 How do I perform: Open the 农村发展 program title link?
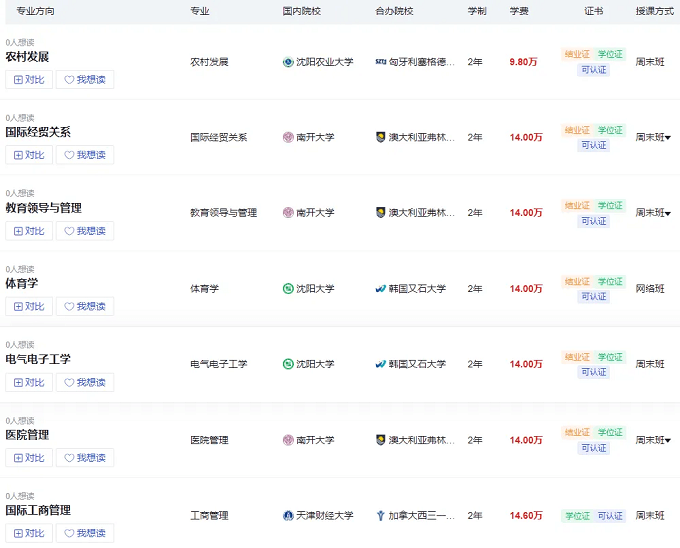(x=27, y=57)
